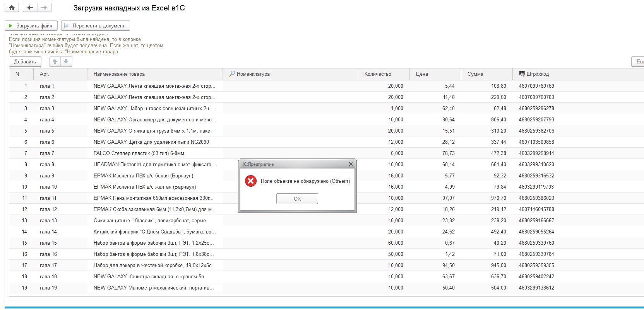Select cell 'гала 1'
The width and height of the screenshot is (644, 310).
[60, 86]
